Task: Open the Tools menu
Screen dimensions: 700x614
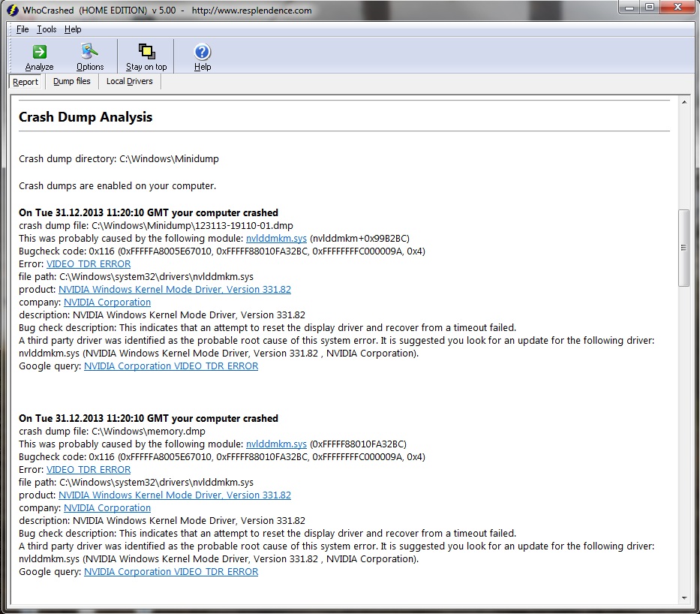Action: 47,29
